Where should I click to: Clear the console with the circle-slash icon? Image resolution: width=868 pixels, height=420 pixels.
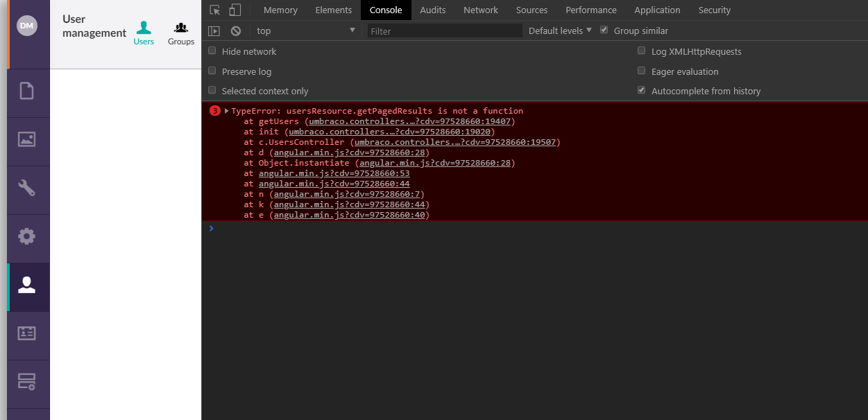point(236,30)
